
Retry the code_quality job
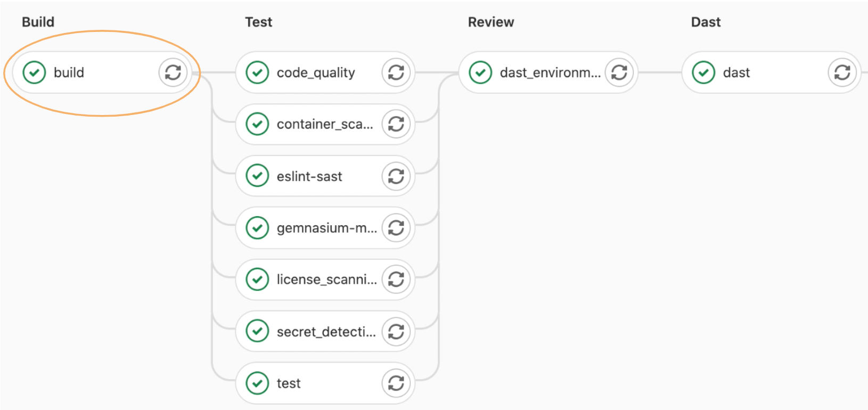[396, 72]
